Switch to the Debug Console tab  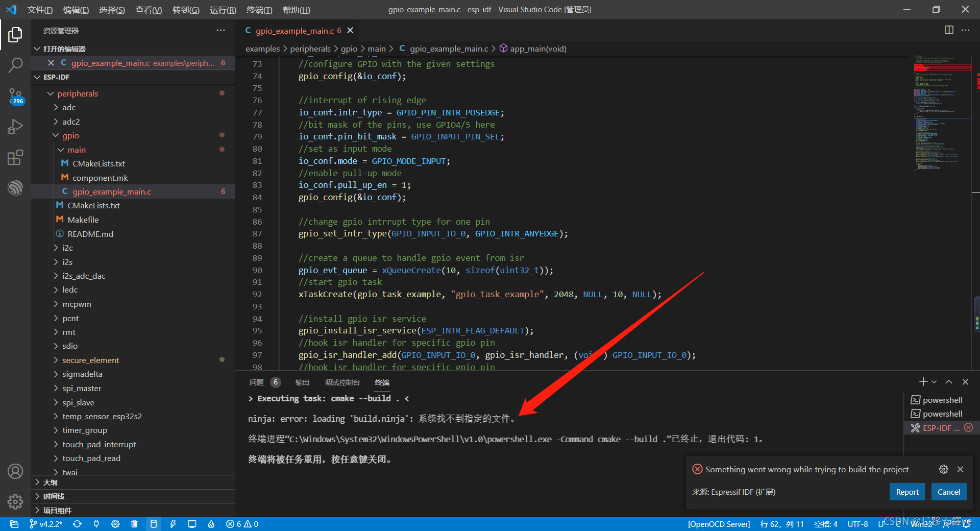pos(342,382)
